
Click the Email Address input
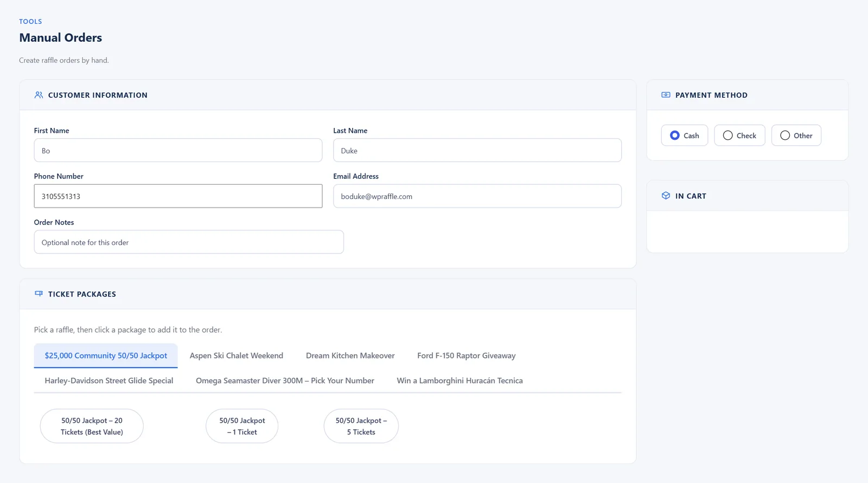point(477,196)
